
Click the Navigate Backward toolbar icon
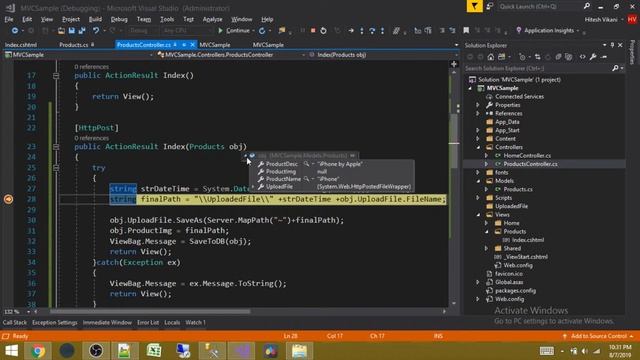pyautogui.click(x=15, y=31)
